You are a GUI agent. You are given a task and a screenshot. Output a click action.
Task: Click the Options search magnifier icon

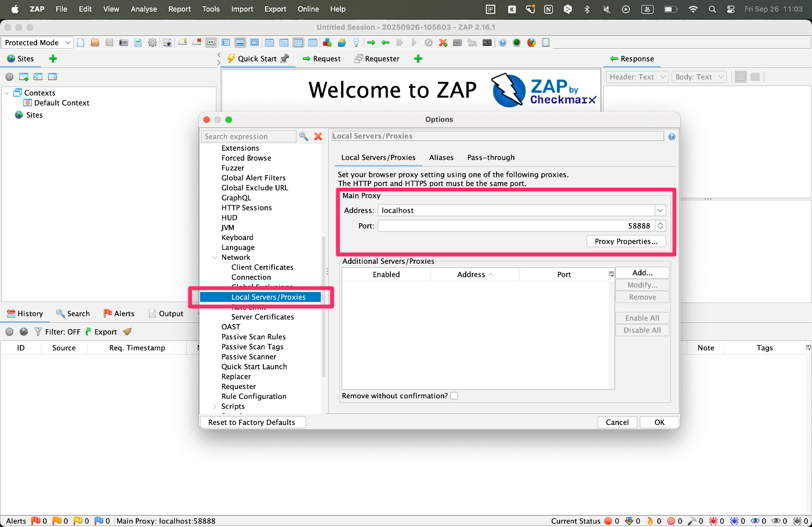(304, 136)
